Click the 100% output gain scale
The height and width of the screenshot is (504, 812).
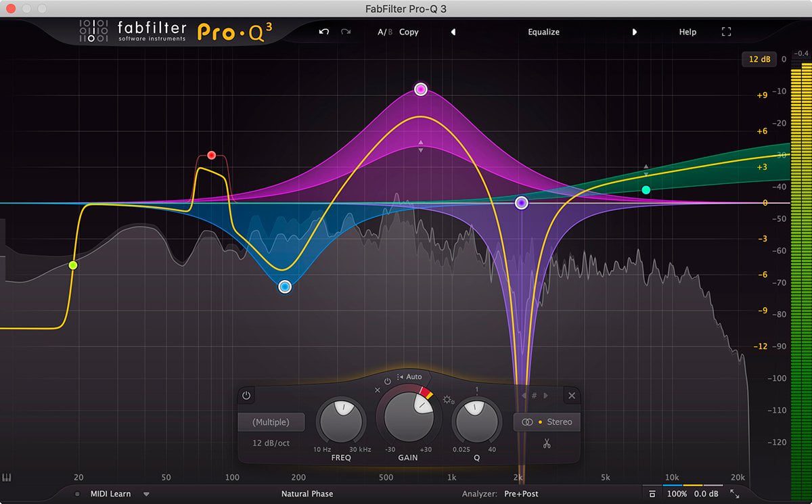pyautogui.click(x=677, y=495)
